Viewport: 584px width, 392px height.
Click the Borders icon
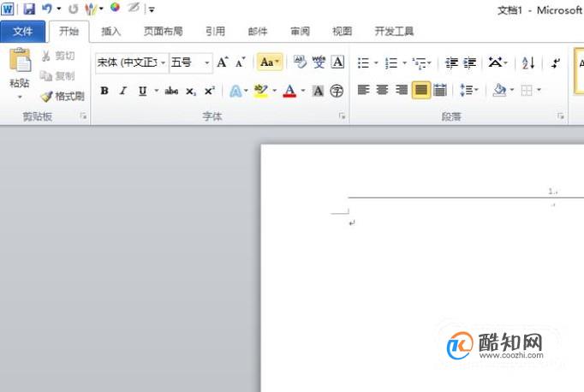click(x=527, y=90)
